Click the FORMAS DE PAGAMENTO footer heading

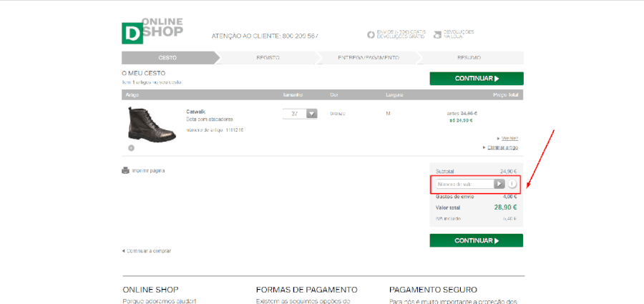click(306, 290)
